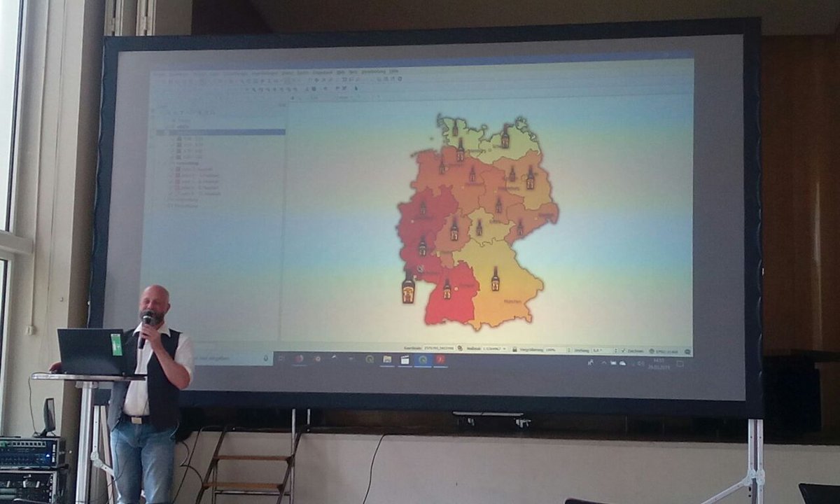This screenshot has height=504, width=840.
Task: Click the bottle marker at Berlin
Action: [530, 178]
